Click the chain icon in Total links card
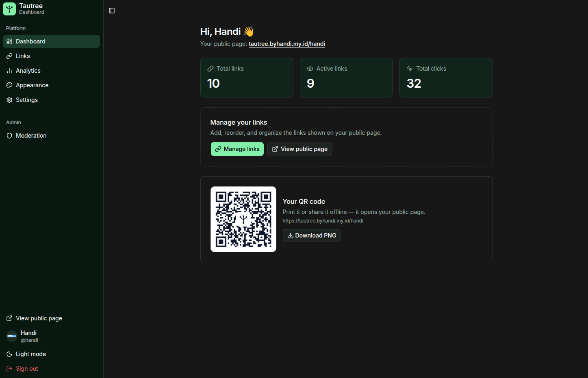This screenshot has height=378, width=588. pos(210,69)
